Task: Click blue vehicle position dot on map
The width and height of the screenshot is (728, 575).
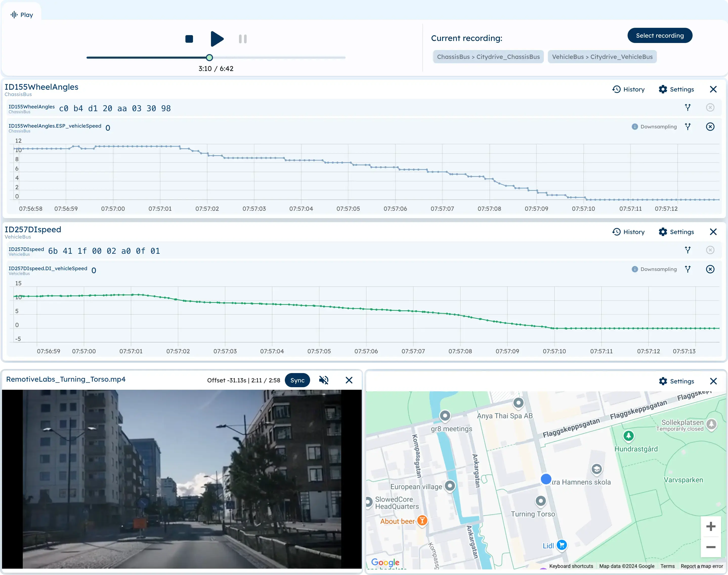Action: coord(546,479)
